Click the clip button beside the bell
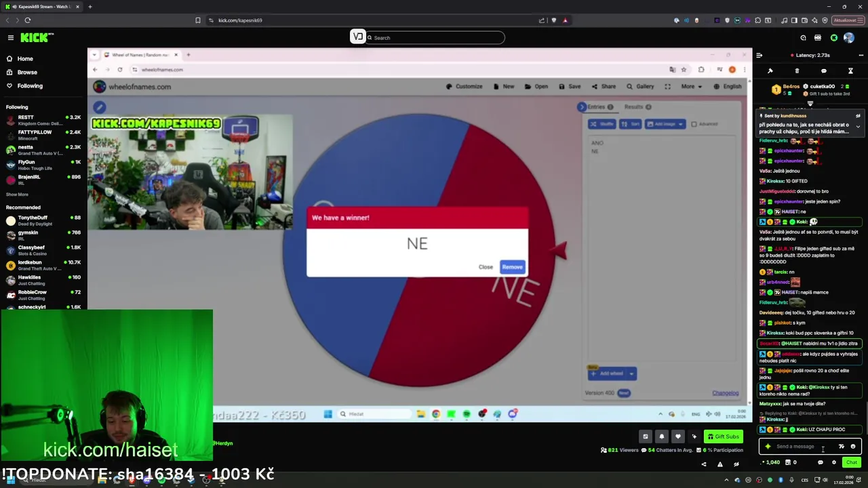This screenshot has width=868, height=488. pos(645,436)
